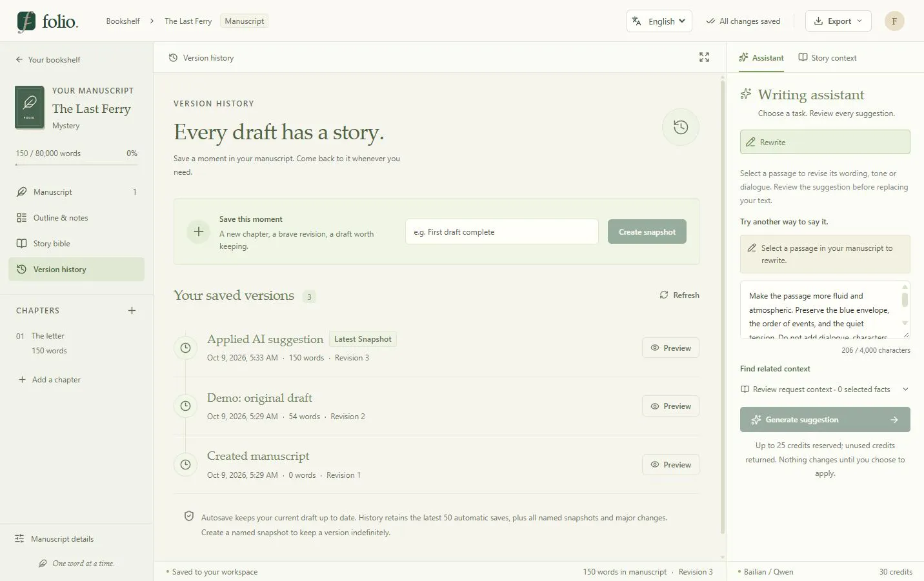
Task: Click the word count progress bar
Action: tap(76, 164)
